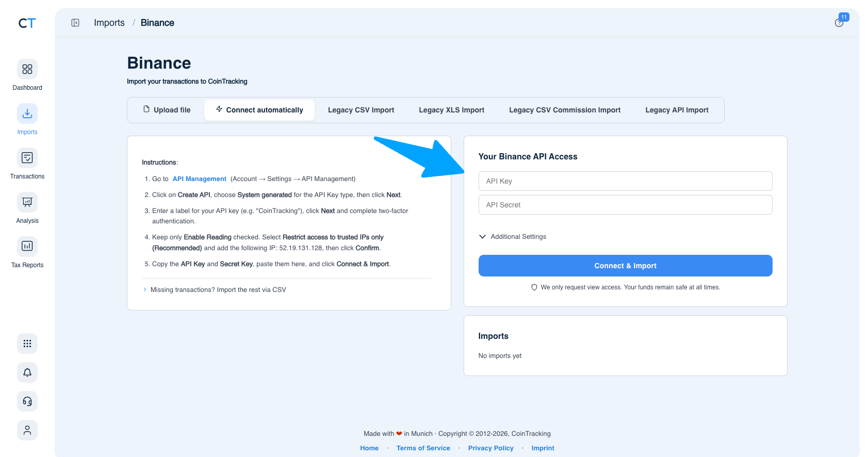Open the Imprint footer link
The image size is (868, 457).
[x=543, y=448]
